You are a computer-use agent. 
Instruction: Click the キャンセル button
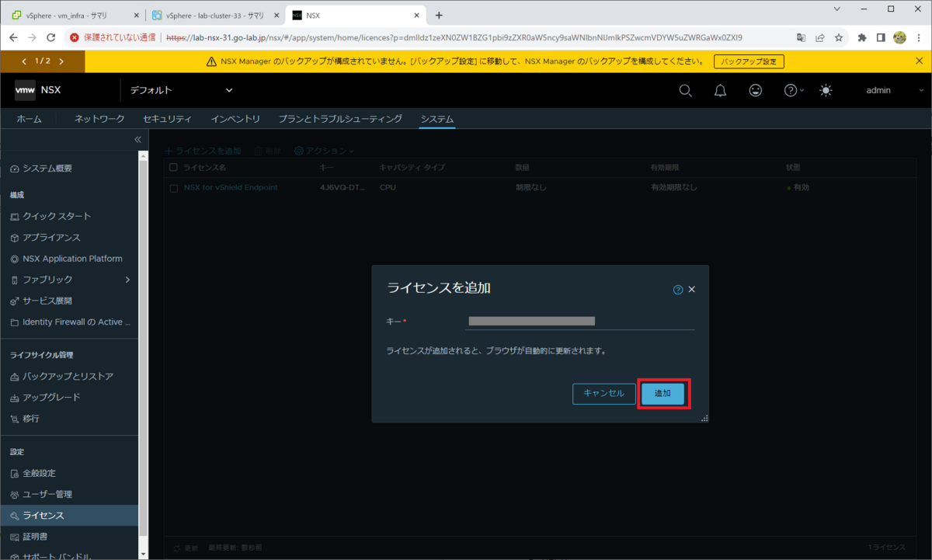point(603,394)
